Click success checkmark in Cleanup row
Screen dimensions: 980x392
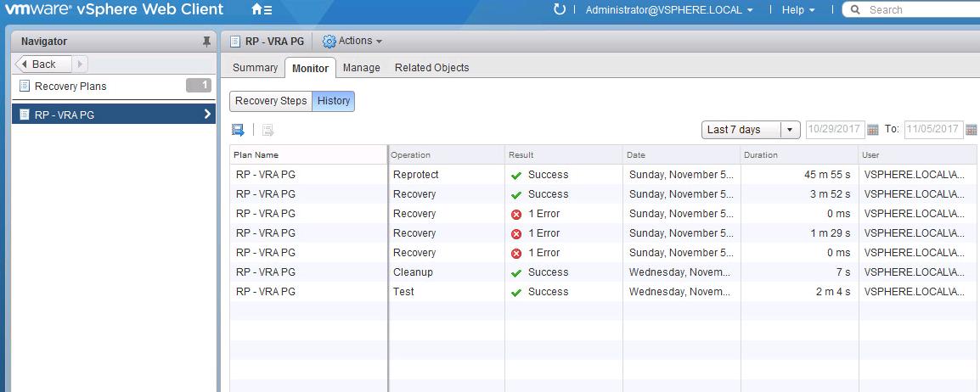click(516, 272)
